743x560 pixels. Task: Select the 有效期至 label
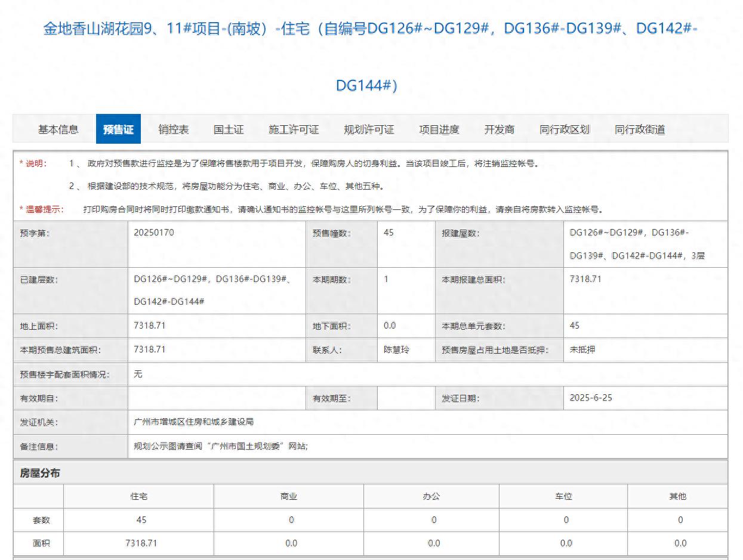tap(332, 398)
